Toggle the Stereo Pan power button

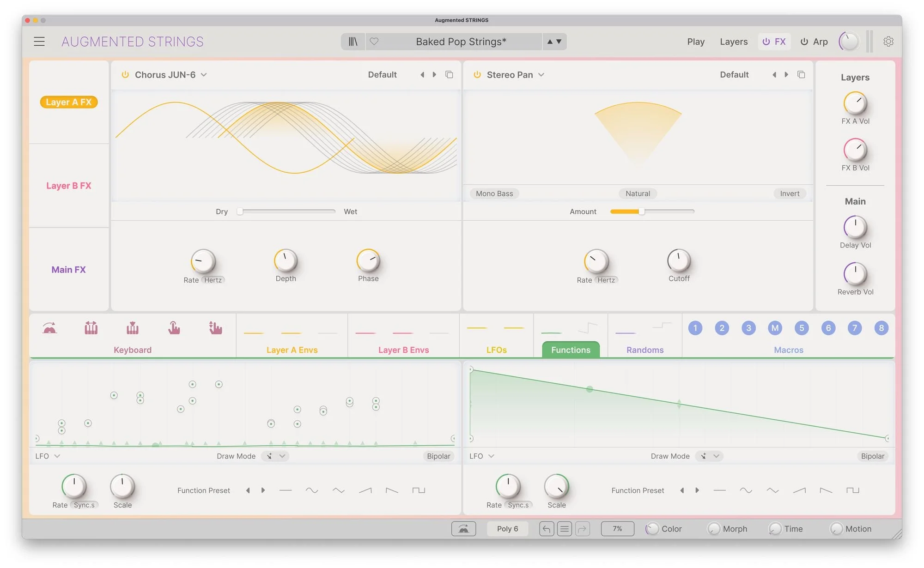(477, 75)
